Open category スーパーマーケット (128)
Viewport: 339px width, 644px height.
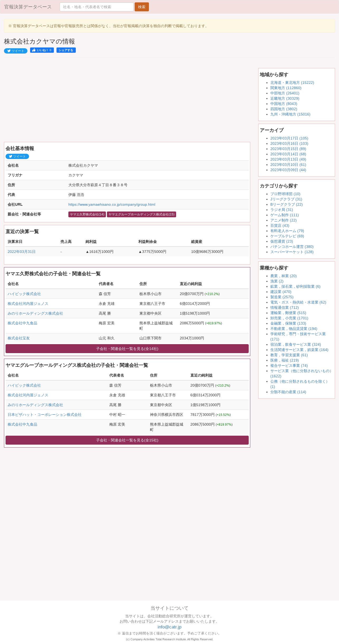tap(292, 252)
